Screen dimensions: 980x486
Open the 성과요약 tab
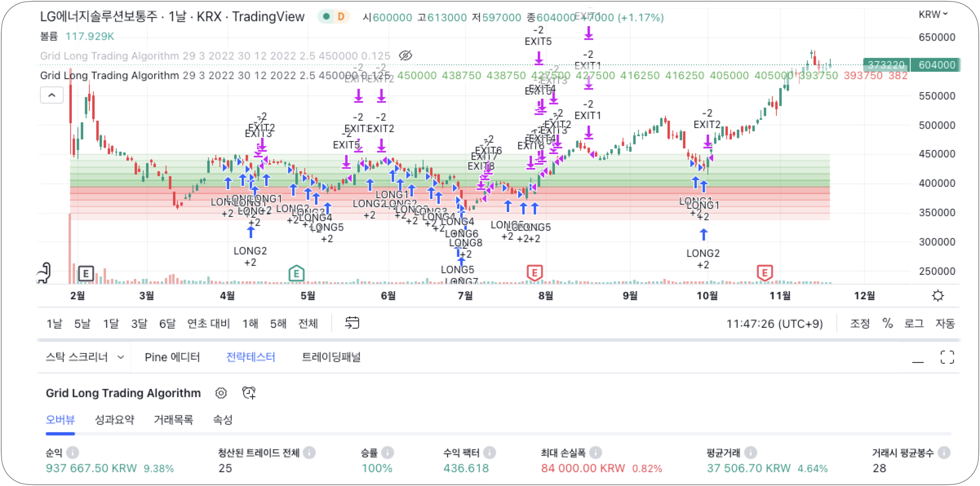coord(114,420)
